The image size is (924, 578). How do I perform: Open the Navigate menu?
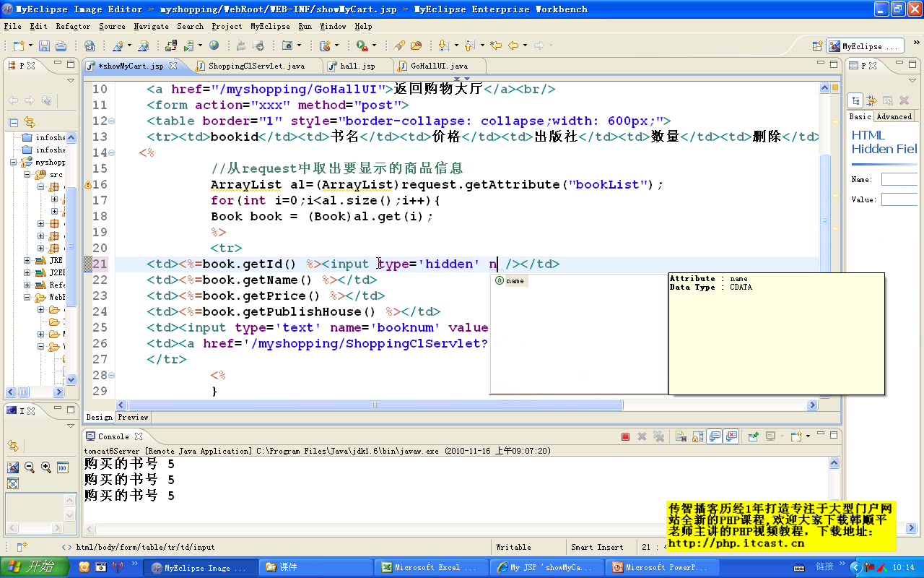tap(151, 26)
